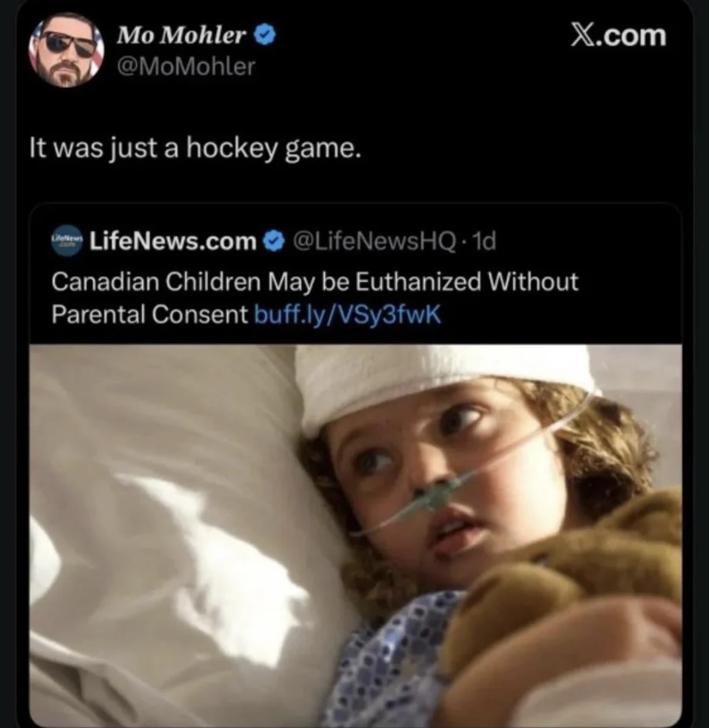Open the @LifeNewsHQ handle
This screenshot has width=709, height=728.
click(374, 242)
